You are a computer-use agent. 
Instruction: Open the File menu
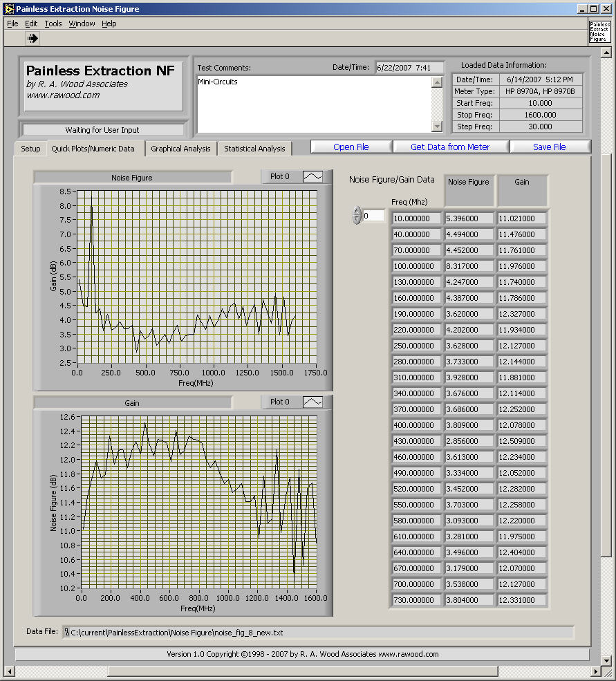click(x=12, y=24)
